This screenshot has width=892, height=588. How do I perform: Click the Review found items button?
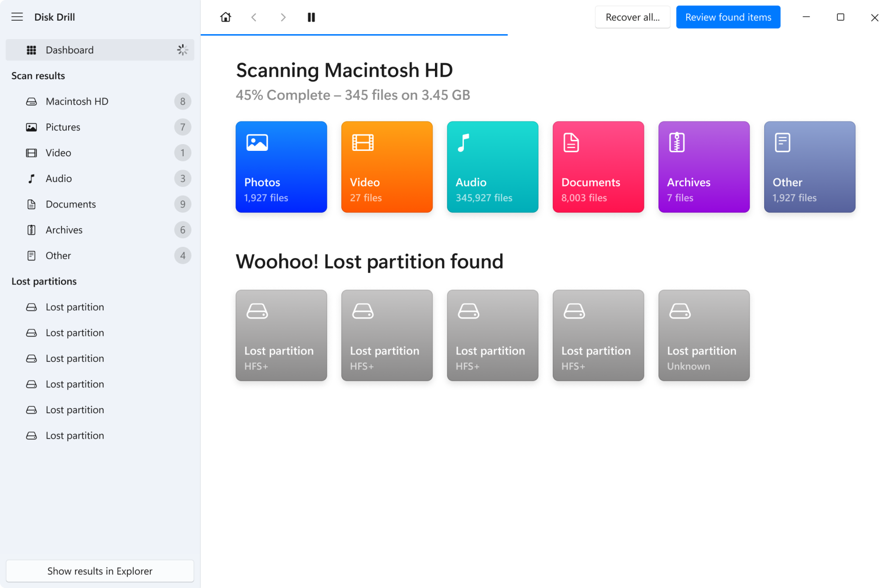point(728,17)
